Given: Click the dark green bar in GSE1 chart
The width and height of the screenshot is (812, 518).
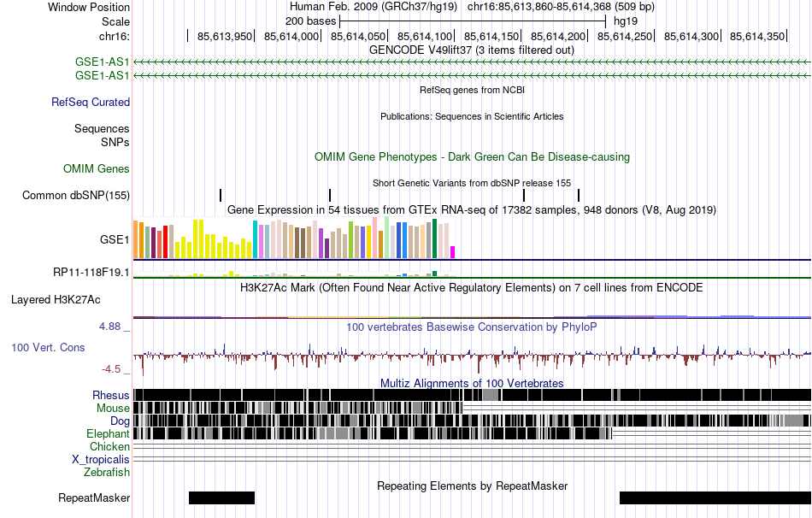Looking at the screenshot, I should (434, 238).
